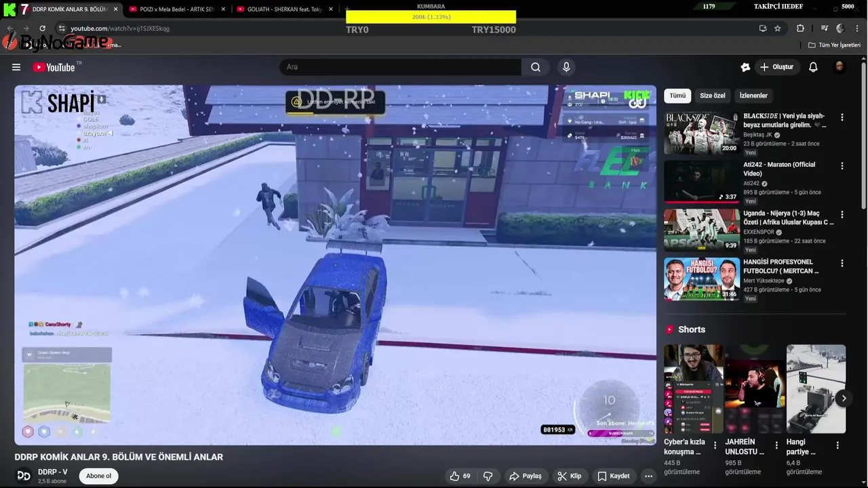Open Uganda - Nijerya match highlights thumbnail
Image resolution: width=868 pixels, height=488 pixels.
click(702, 230)
